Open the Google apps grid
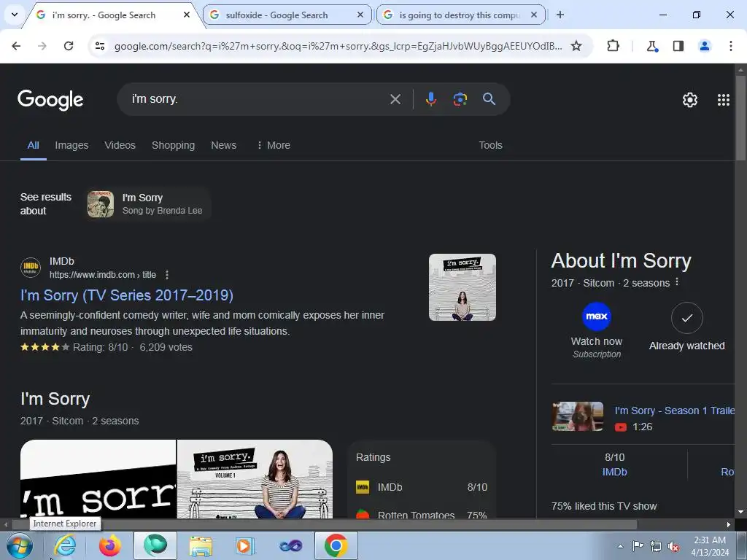The height and width of the screenshot is (560, 747). pos(724,99)
